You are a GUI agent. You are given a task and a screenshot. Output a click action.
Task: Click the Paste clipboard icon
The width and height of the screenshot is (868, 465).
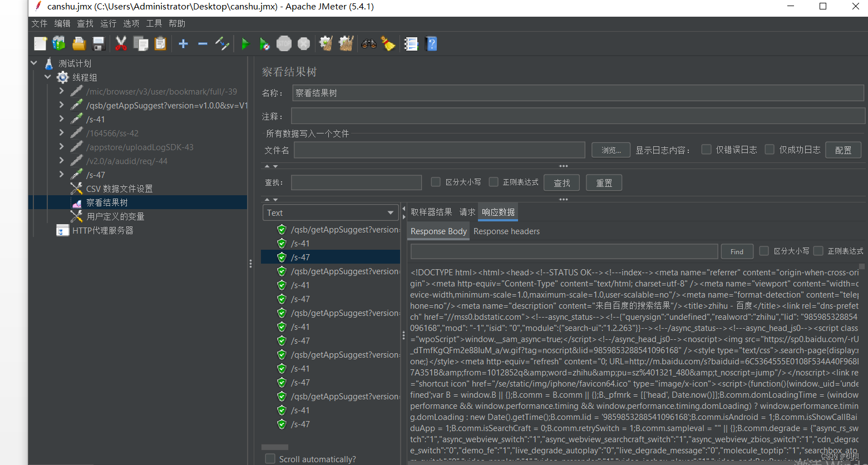click(160, 43)
